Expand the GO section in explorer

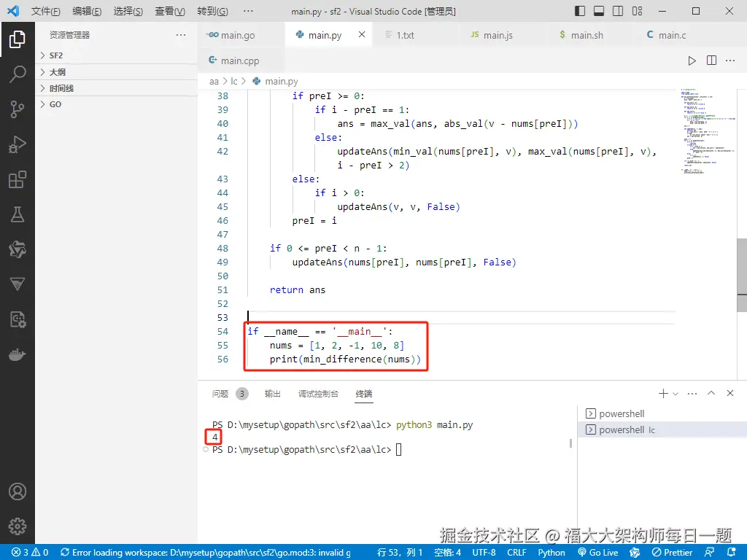tap(116, 104)
